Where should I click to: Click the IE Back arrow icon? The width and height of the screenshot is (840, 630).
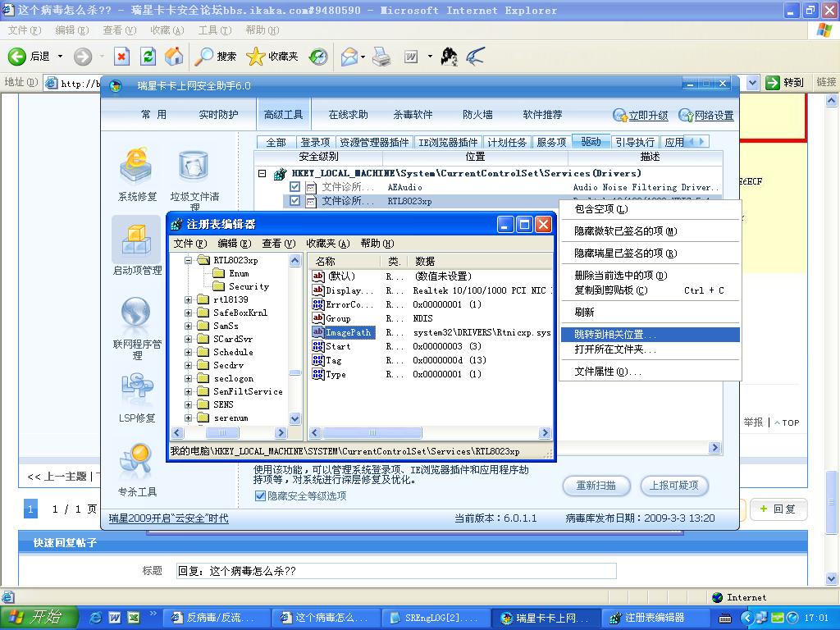(x=16, y=57)
